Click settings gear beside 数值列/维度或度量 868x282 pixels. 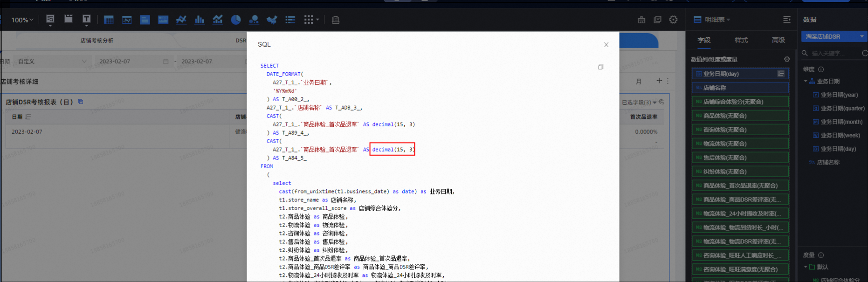pos(787,59)
